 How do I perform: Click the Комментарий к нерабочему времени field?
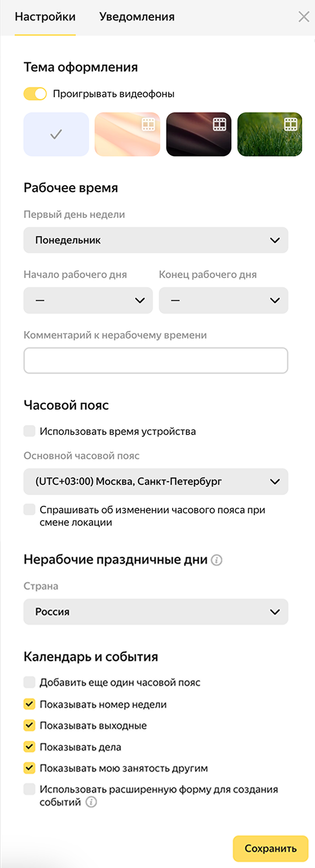tap(156, 361)
